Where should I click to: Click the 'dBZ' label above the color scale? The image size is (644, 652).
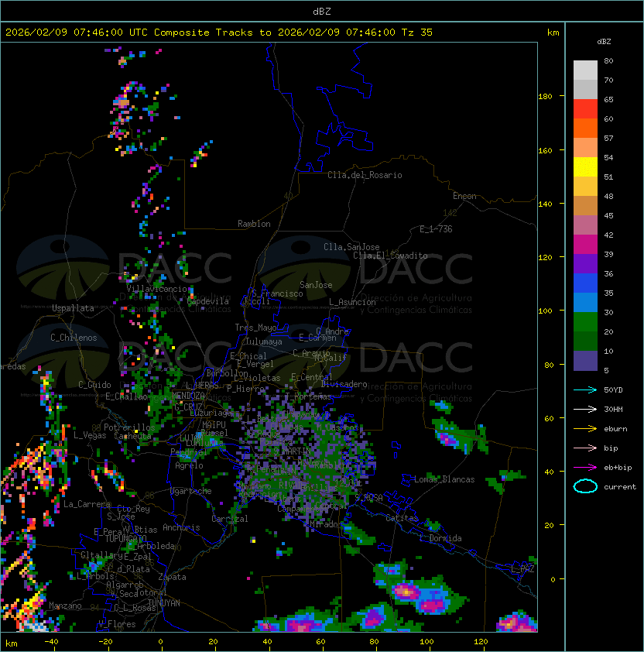pos(604,42)
